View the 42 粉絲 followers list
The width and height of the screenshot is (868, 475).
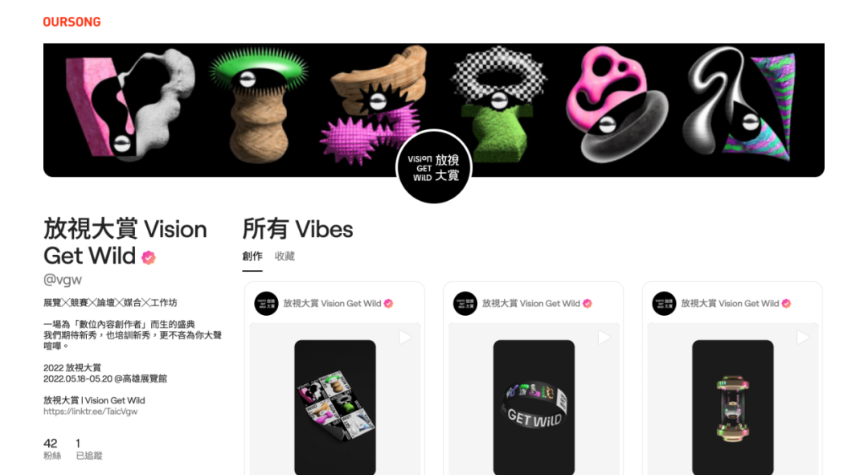pyautogui.click(x=52, y=449)
